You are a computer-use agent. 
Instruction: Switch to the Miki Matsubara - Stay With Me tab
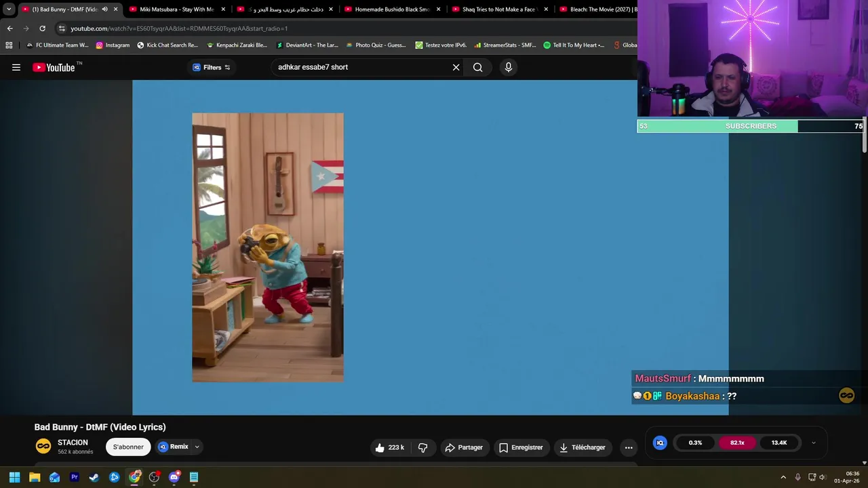tap(176, 9)
